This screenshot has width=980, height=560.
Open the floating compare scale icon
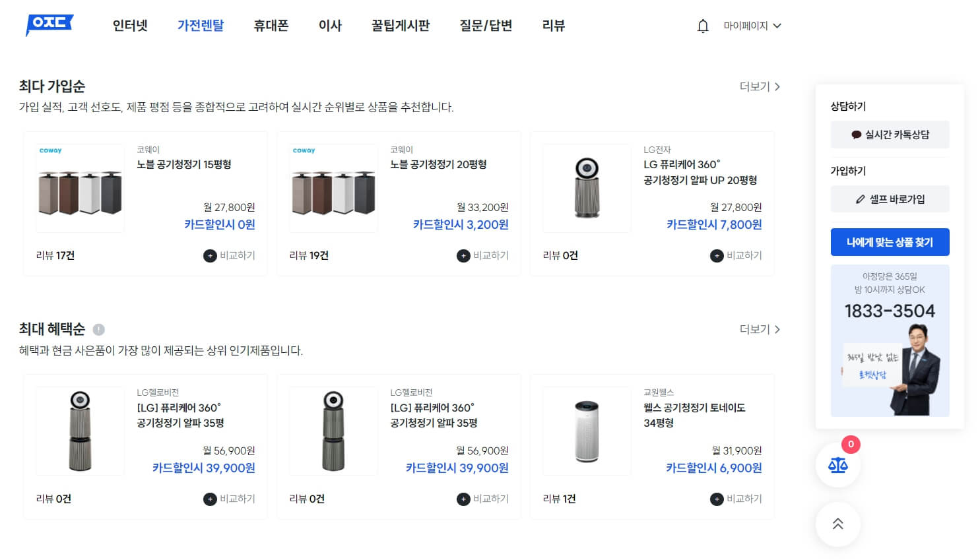(837, 465)
